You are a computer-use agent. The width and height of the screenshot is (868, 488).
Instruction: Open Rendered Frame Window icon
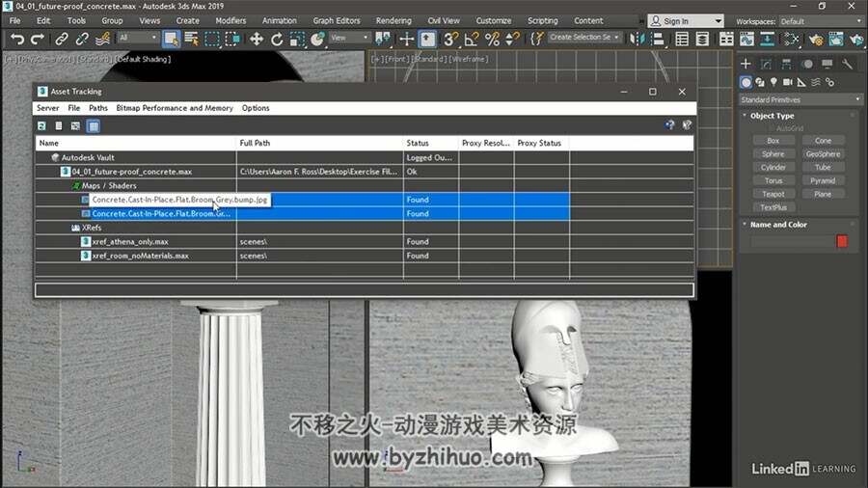(x=836, y=40)
